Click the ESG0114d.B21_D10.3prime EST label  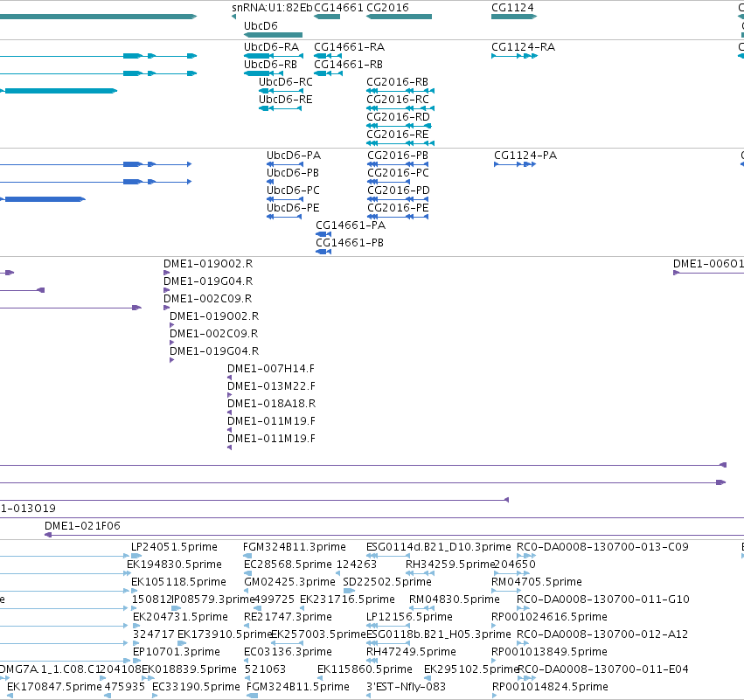tap(438, 547)
